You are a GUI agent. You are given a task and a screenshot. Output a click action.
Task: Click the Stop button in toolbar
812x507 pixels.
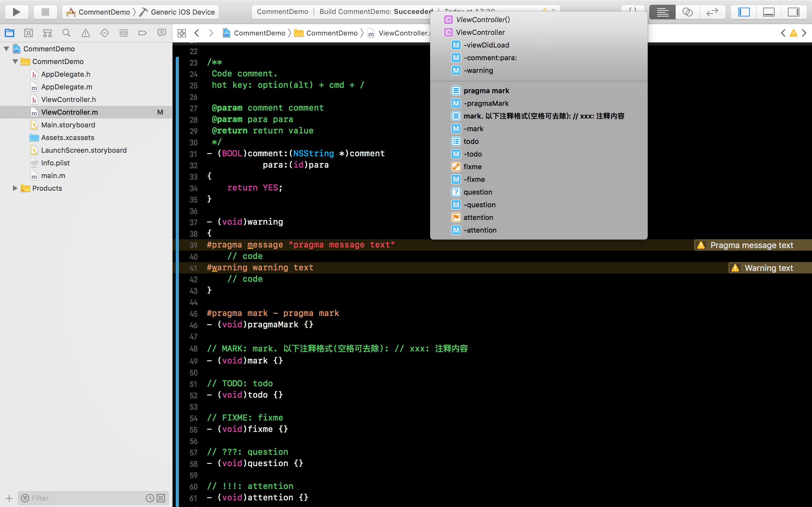(x=45, y=12)
